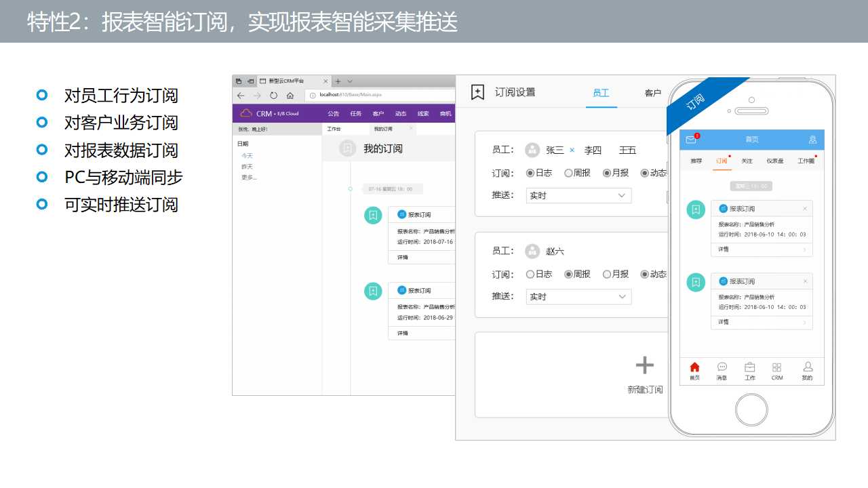Open 详情 of first phone subscription card

click(x=762, y=249)
